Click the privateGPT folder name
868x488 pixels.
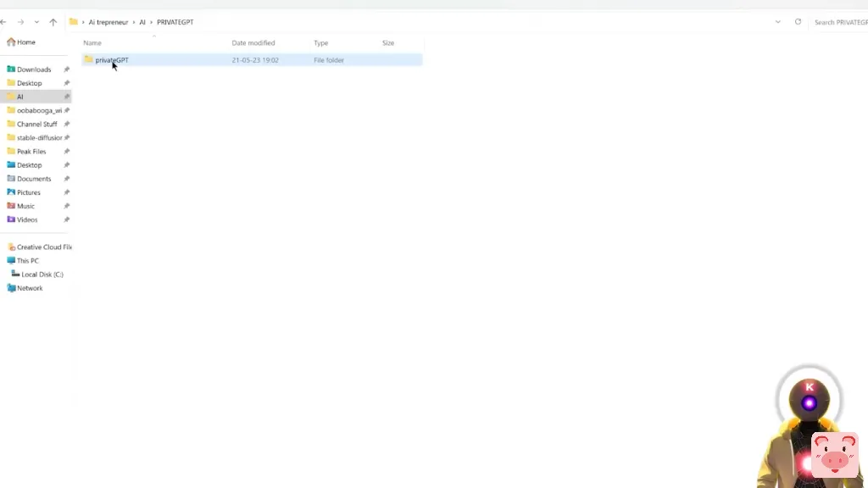(112, 60)
